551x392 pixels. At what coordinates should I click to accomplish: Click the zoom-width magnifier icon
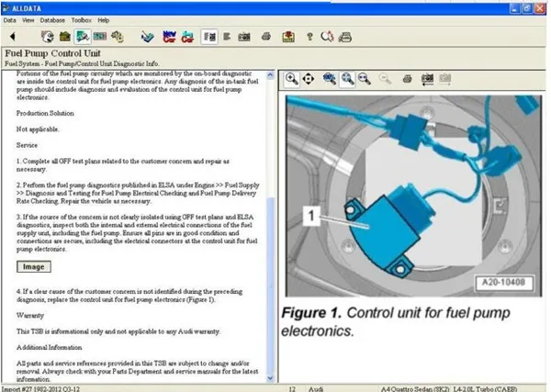[365, 79]
